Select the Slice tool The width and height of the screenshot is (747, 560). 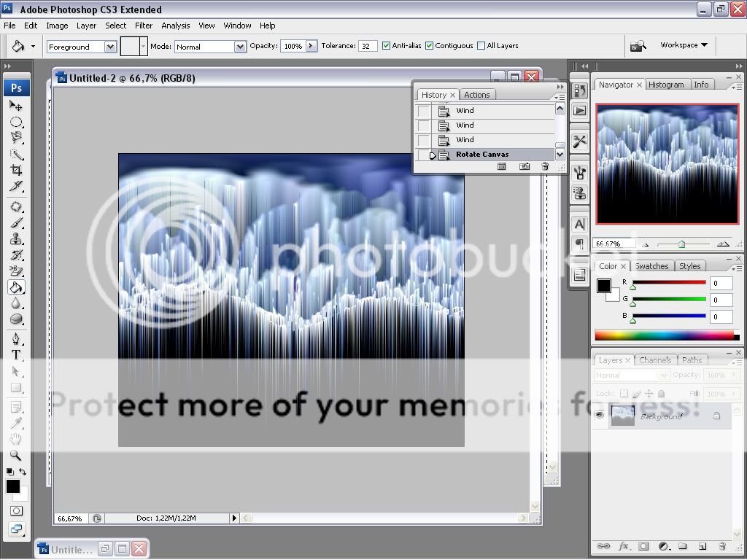[x=16, y=186]
